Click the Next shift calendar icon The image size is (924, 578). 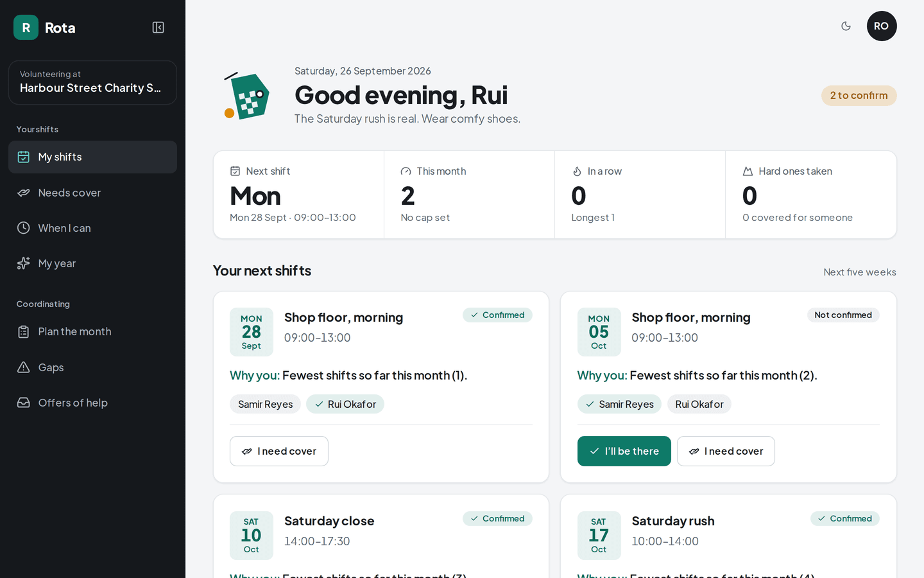pos(235,171)
